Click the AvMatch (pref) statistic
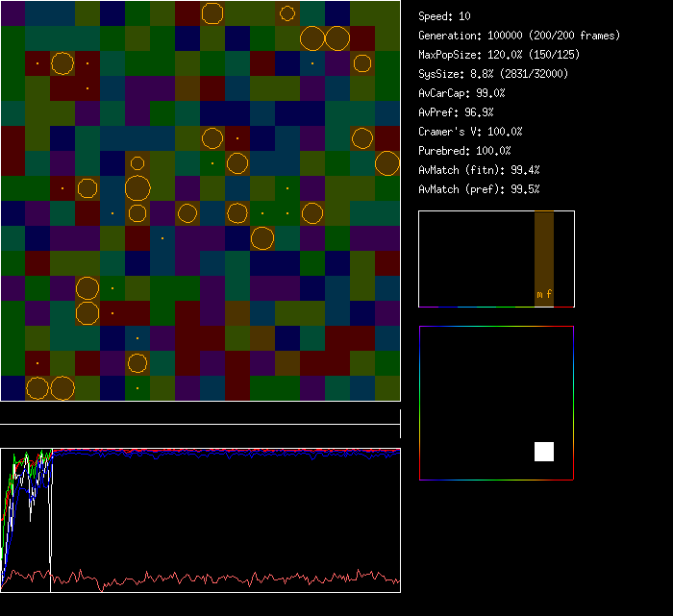Screen dimensions: 673x616 [479, 189]
